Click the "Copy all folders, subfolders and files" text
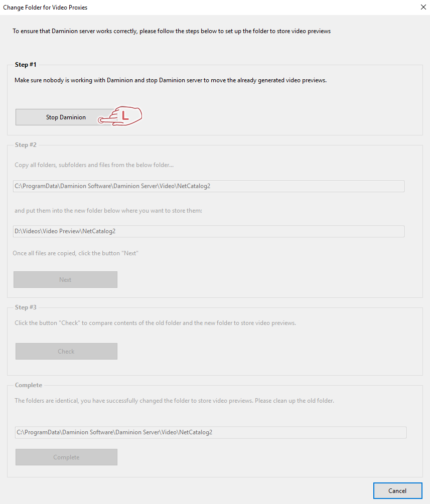The height and width of the screenshot is (504, 430). point(94,165)
